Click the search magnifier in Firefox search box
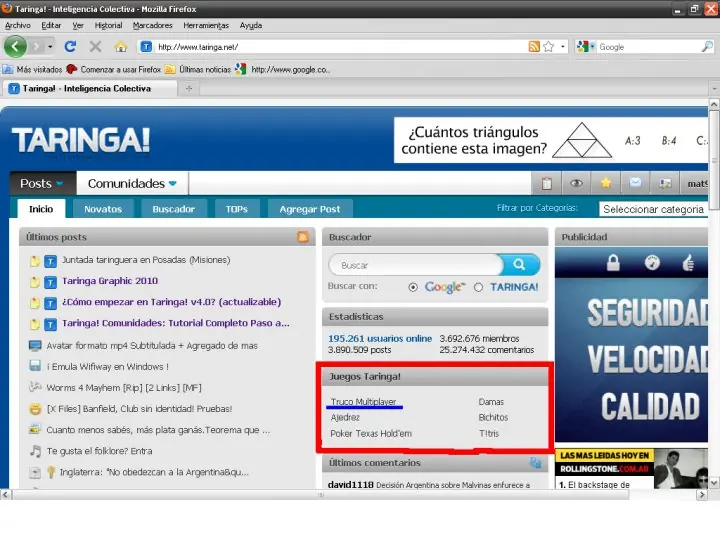 707,46
